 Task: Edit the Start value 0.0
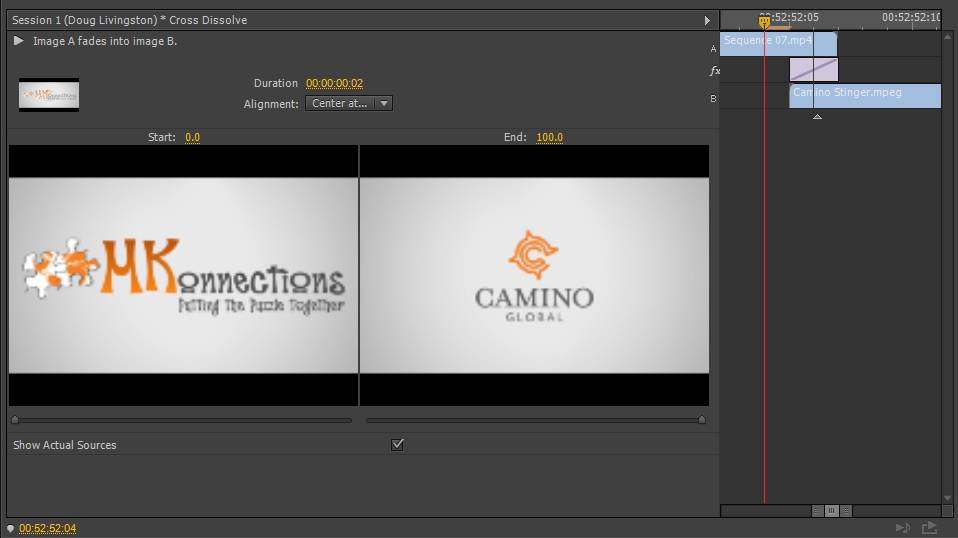(192, 137)
